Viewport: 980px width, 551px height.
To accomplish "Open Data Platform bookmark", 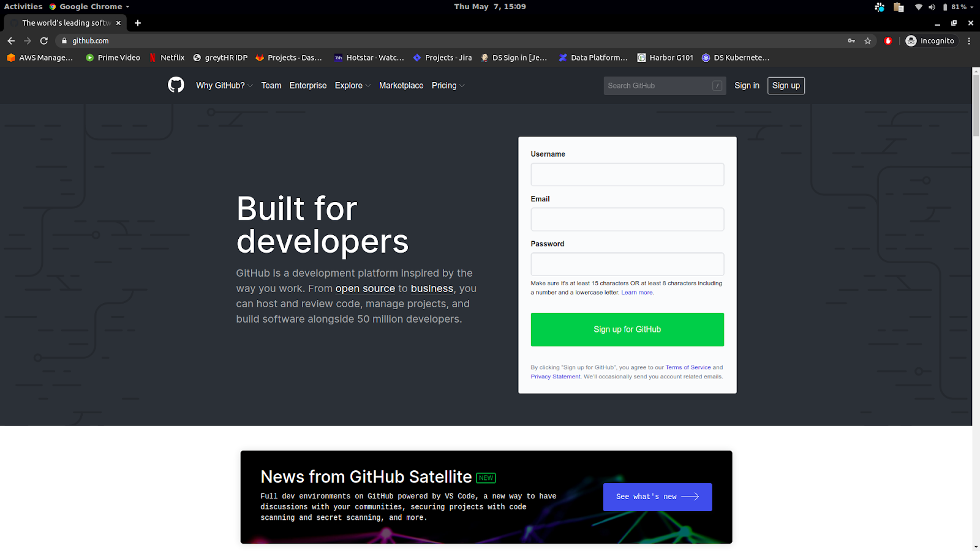I will (593, 58).
